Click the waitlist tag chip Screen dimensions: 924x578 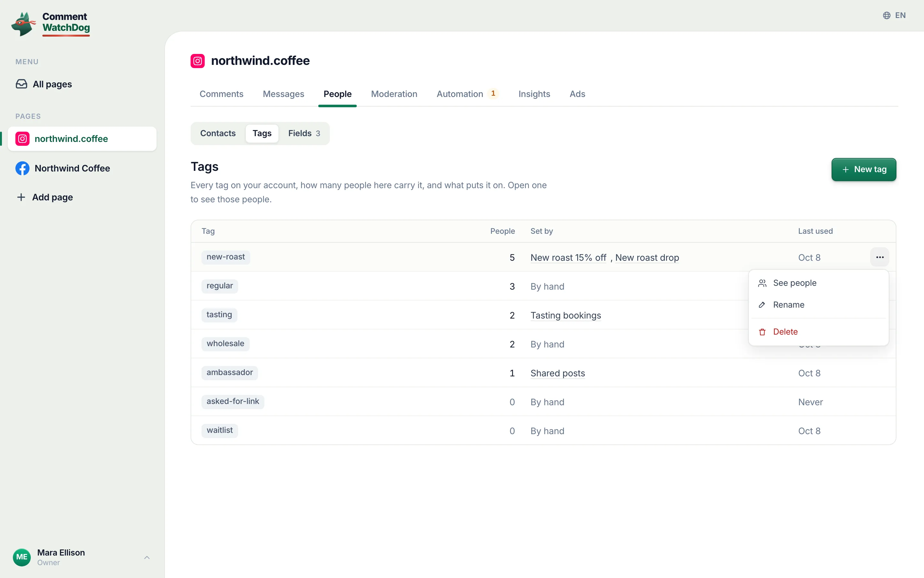click(219, 430)
